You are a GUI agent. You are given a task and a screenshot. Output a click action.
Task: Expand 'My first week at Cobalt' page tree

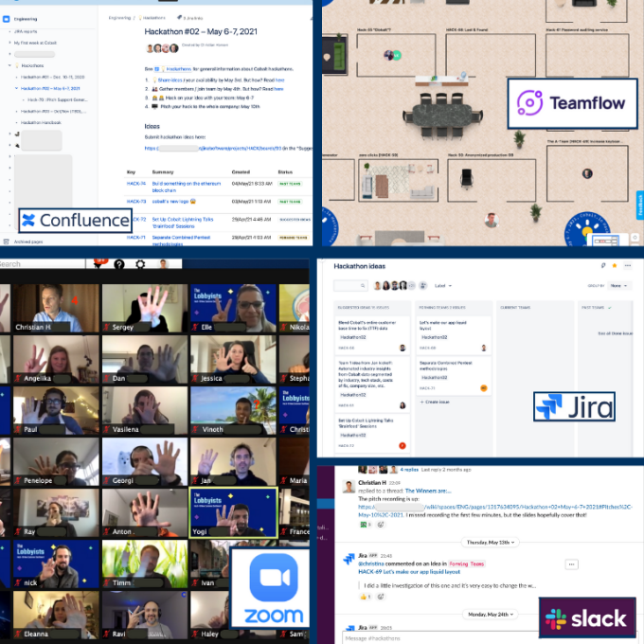point(9,43)
